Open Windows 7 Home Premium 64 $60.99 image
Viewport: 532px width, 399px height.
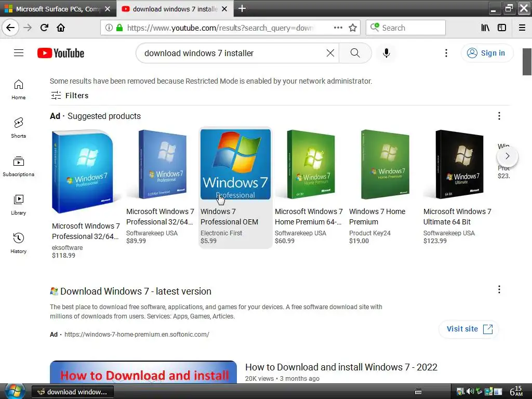[311, 164]
